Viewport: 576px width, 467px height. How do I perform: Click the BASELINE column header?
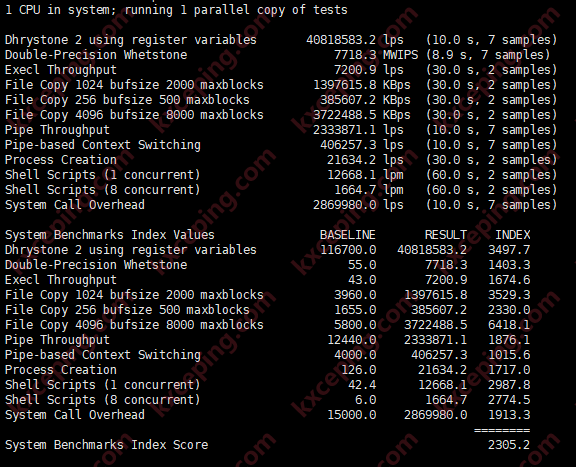[x=348, y=235]
